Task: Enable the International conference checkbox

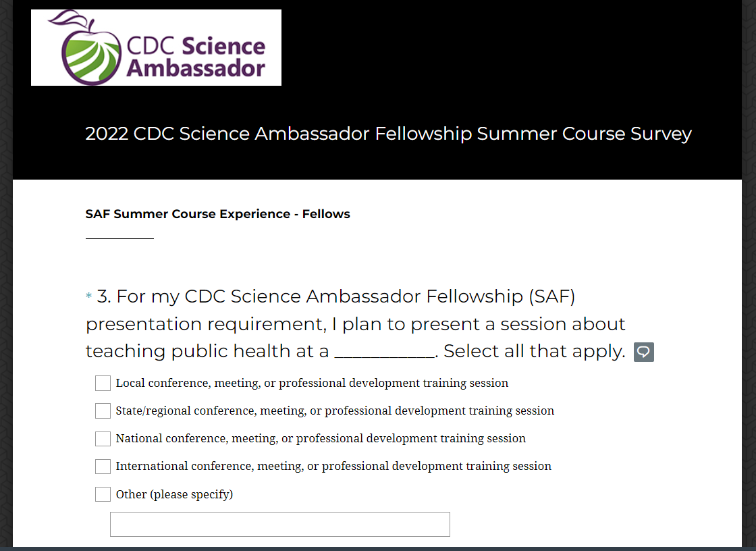Action: (x=103, y=467)
